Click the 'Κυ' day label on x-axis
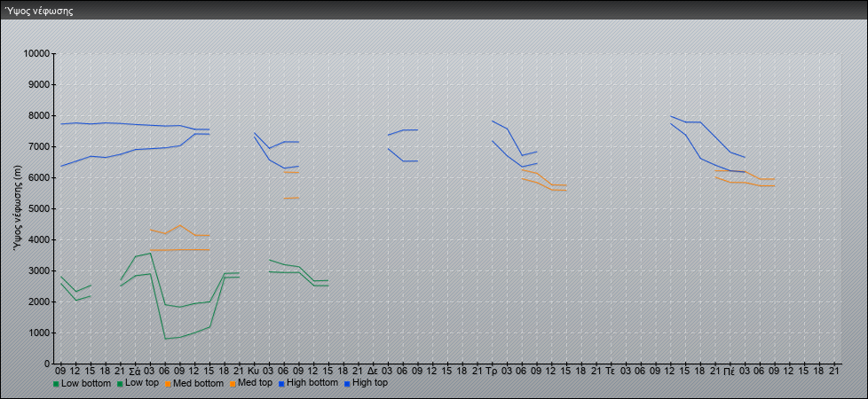Screen dimensions: 868x399 pyautogui.click(x=254, y=371)
